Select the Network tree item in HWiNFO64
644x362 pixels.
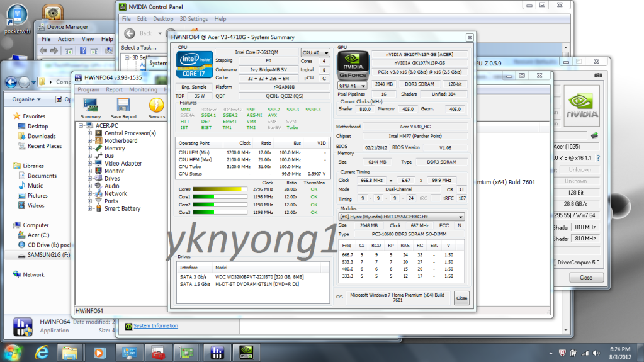[115, 193]
